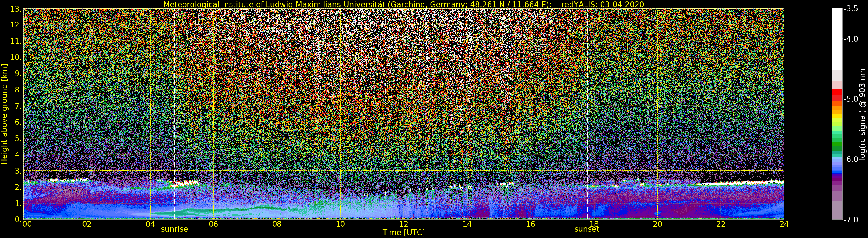Click height axis tick label '2.'
Image resolution: width=868 pixels, height=238 pixels.
[18, 187]
